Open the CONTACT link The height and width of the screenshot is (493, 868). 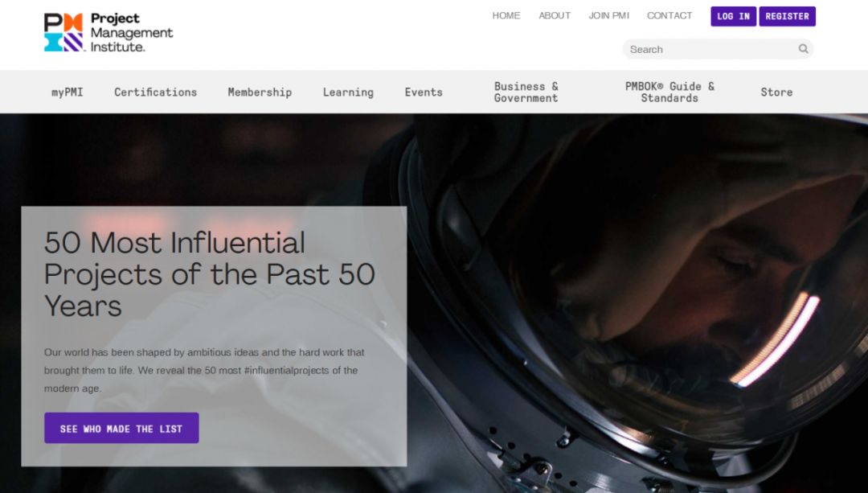(x=669, y=15)
